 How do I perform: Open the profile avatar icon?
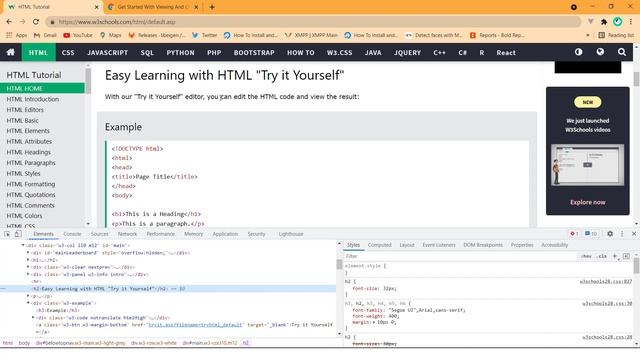coord(618,22)
